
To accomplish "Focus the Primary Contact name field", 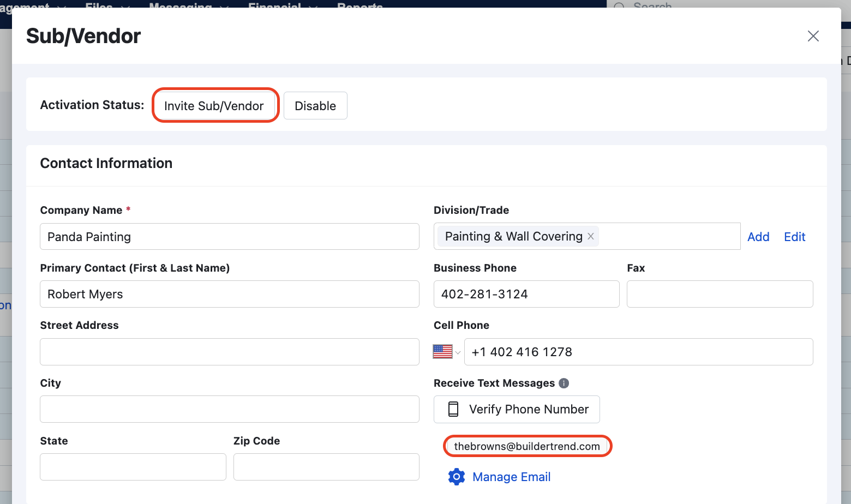I will click(230, 294).
